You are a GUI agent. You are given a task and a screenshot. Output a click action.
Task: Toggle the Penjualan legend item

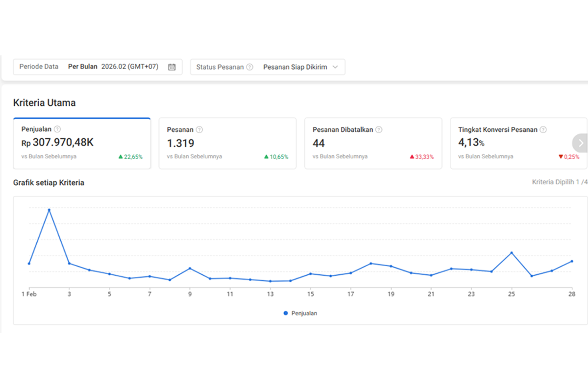(300, 313)
